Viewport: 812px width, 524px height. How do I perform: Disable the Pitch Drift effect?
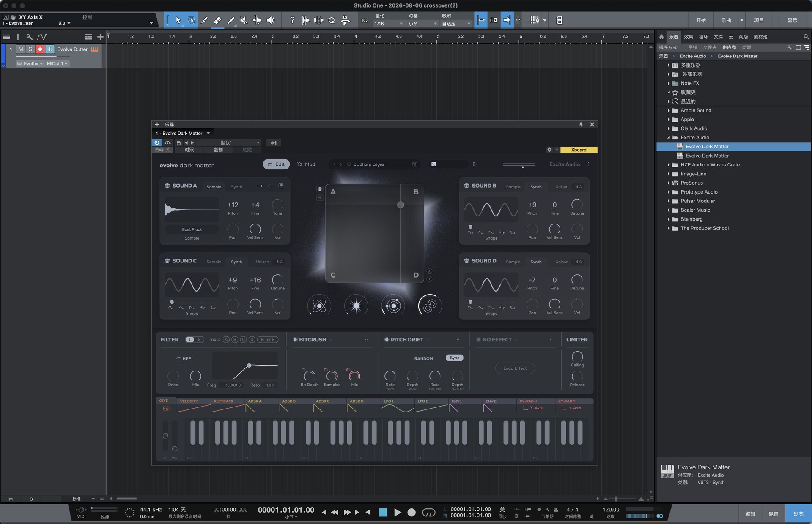click(x=387, y=340)
